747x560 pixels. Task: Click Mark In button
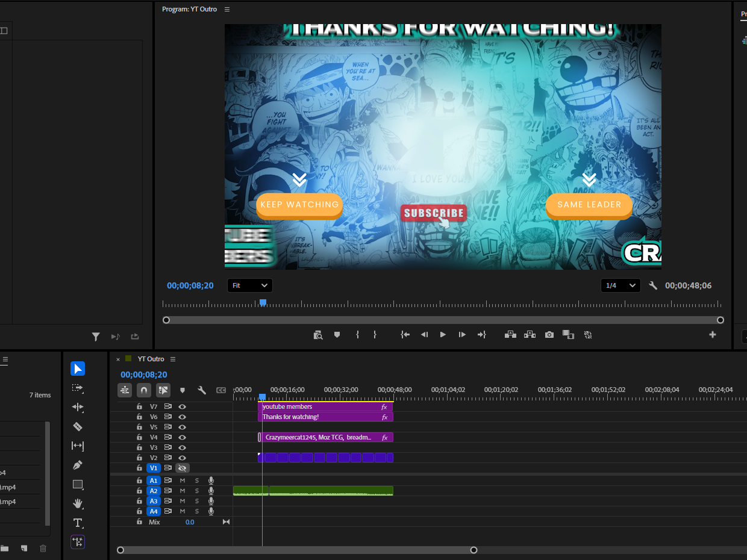tap(357, 335)
